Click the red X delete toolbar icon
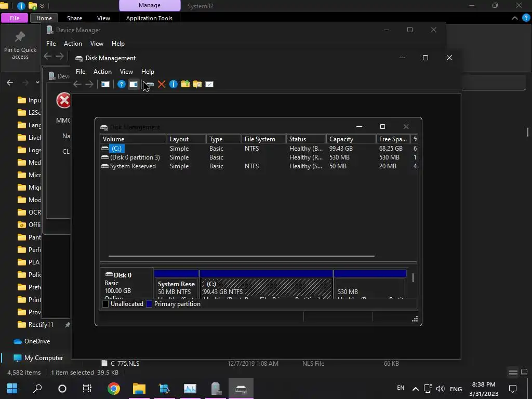Viewport: 532px width, 399px height. click(162, 84)
